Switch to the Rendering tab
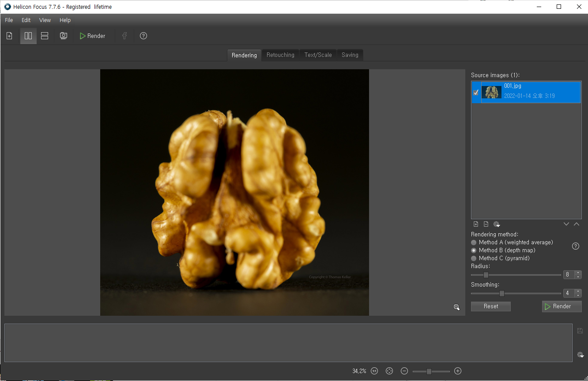This screenshot has height=381, width=588. [244, 55]
